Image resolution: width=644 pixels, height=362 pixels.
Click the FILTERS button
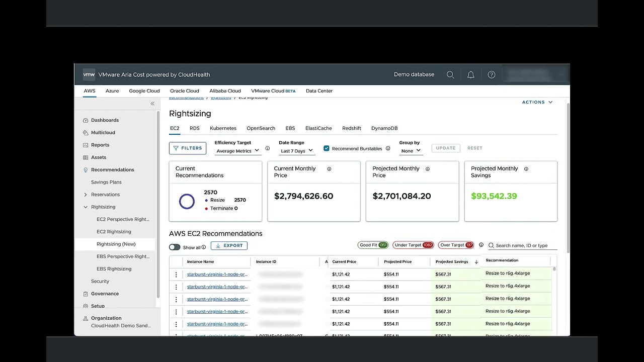pos(188,148)
